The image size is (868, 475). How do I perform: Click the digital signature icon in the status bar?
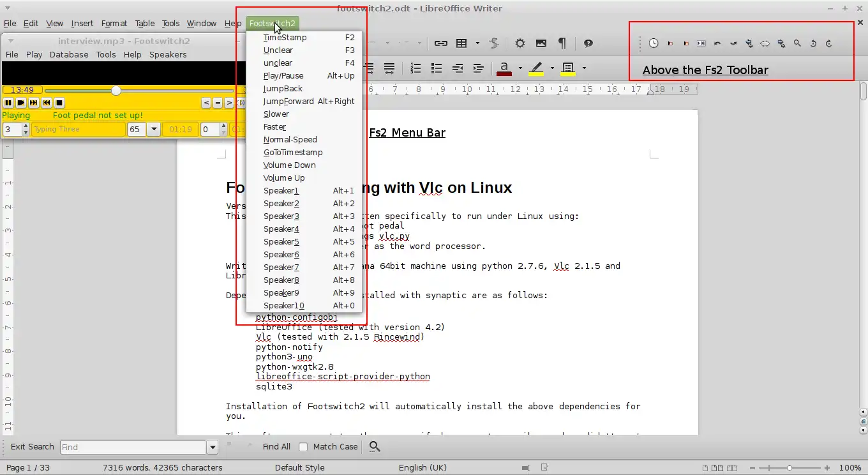pos(544,468)
